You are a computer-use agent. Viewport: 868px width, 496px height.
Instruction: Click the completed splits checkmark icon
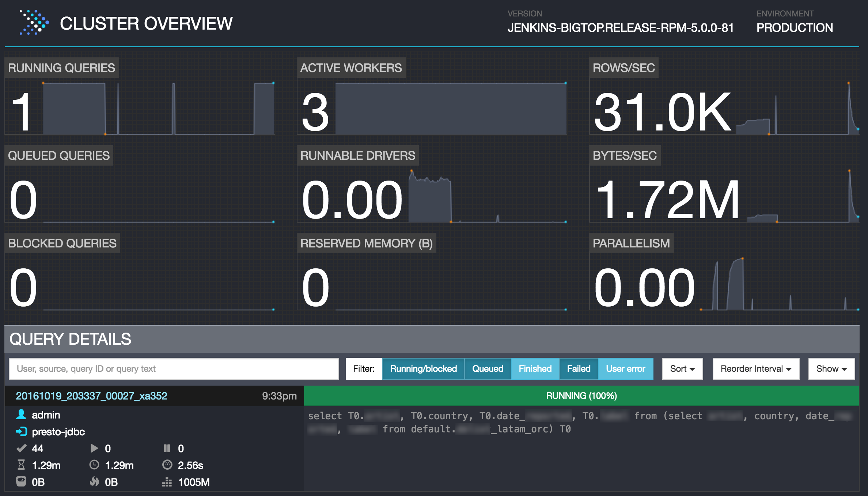[21, 448]
